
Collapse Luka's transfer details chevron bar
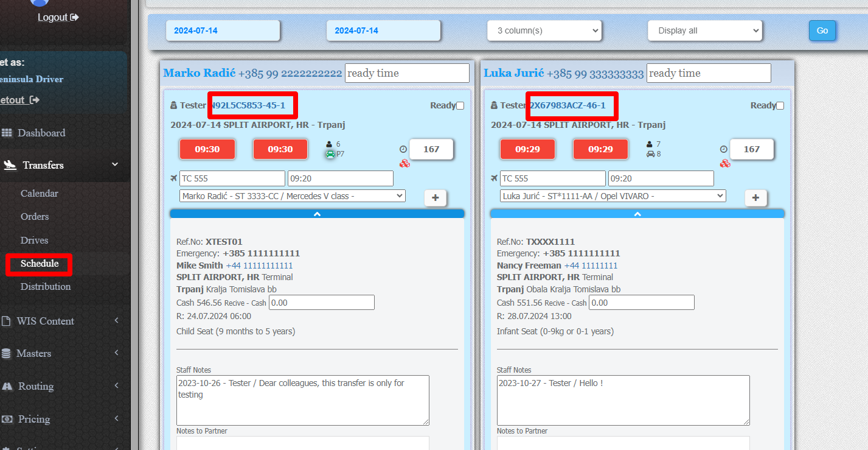(x=637, y=214)
